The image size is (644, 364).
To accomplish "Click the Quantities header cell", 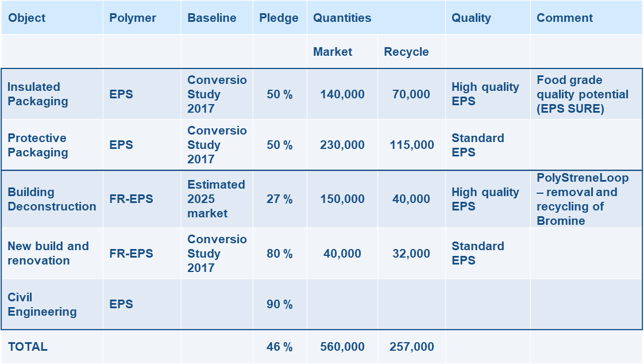I will click(342, 18).
